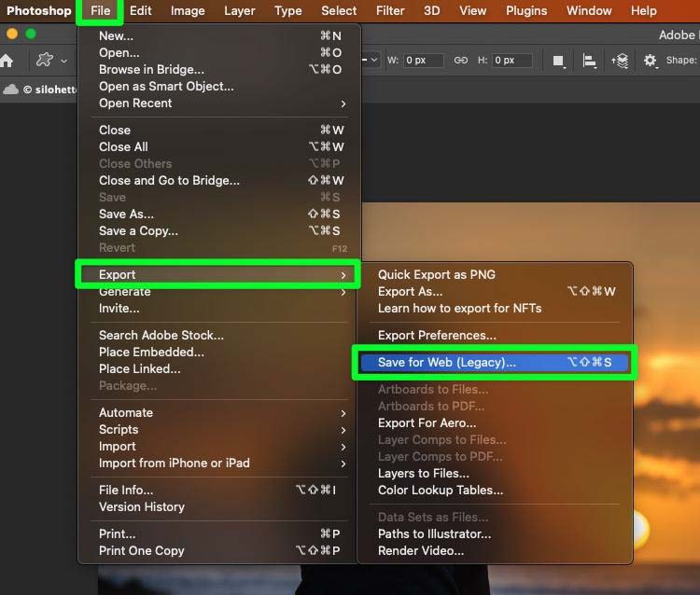
Task: Open Export Preferences...
Action: point(495,336)
